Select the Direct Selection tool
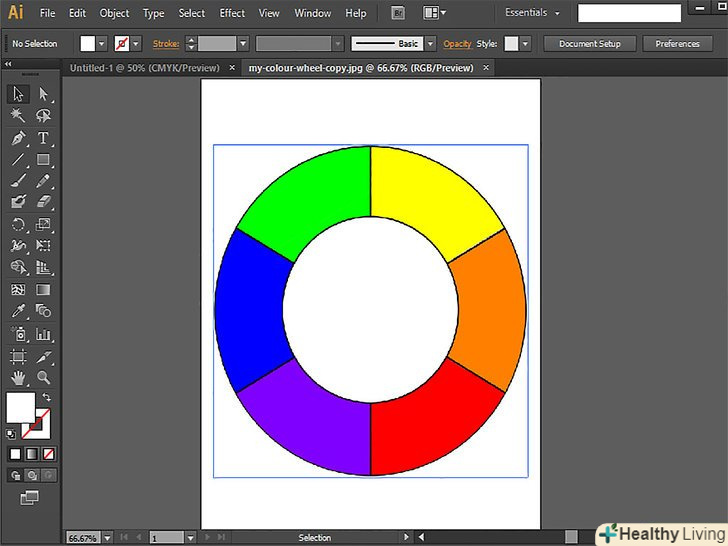 pyautogui.click(x=43, y=94)
